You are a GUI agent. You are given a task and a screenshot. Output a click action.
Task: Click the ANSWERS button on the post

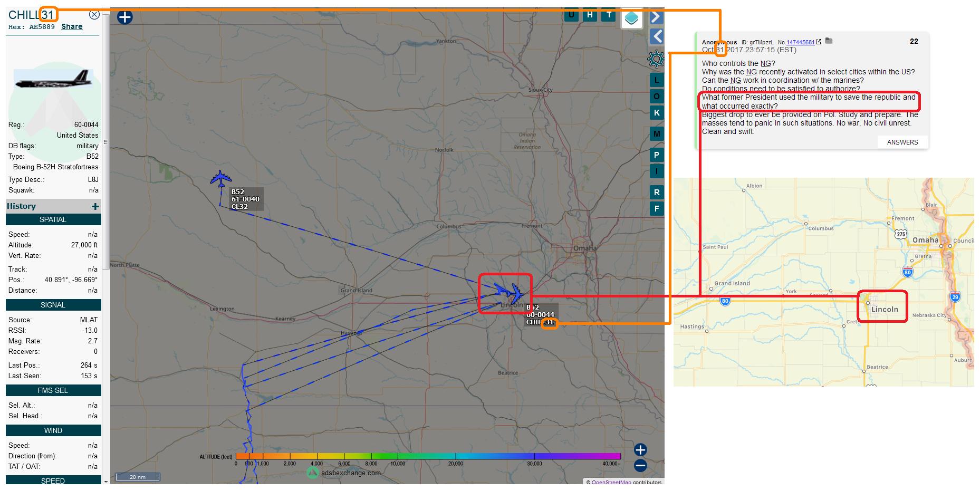pos(902,142)
